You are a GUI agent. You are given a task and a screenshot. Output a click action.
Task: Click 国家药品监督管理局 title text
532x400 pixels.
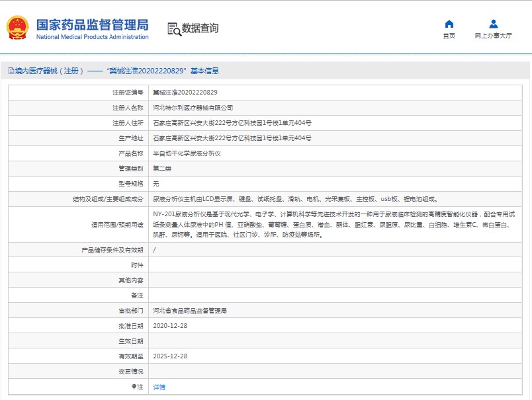click(92, 24)
